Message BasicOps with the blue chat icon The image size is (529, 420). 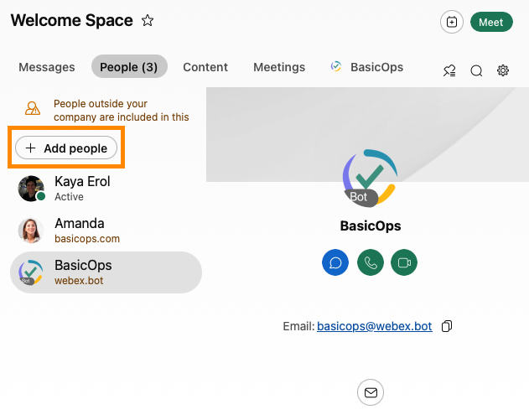pos(335,262)
